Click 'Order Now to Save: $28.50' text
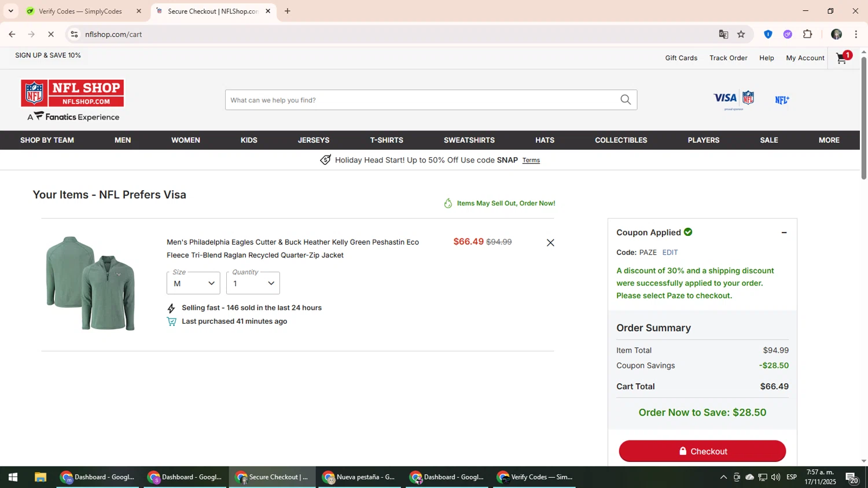 click(703, 412)
